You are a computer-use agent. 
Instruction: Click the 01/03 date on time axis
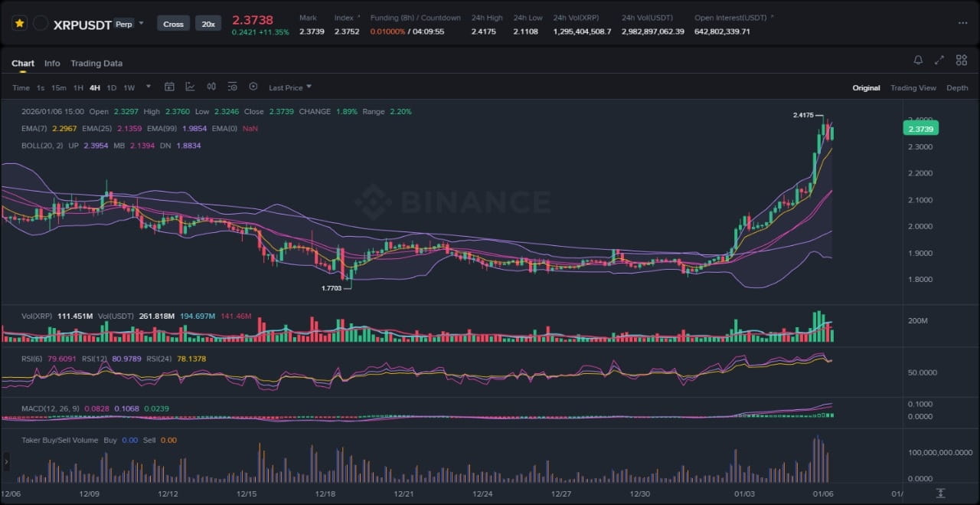(x=743, y=494)
